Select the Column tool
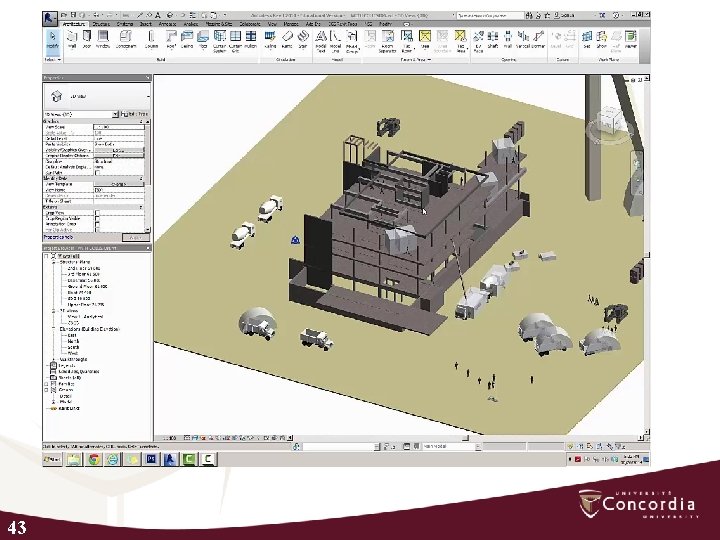 (151, 39)
